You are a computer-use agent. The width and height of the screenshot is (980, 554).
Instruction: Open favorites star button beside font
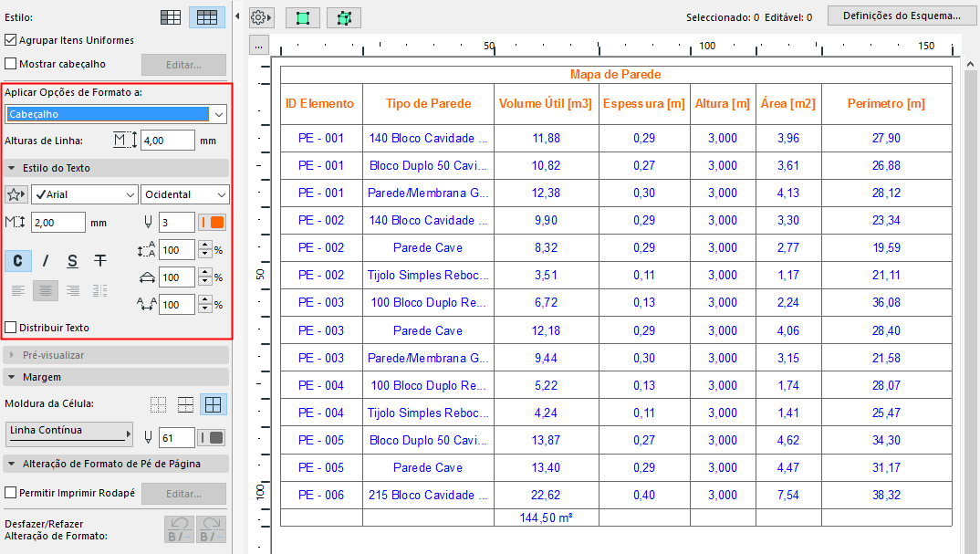(16, 194)
